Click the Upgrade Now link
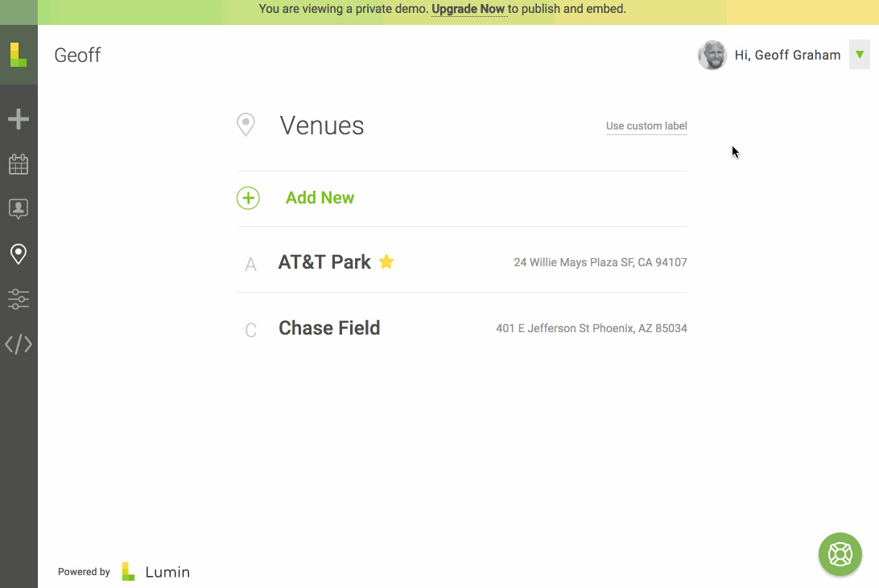 pos(468,9)
